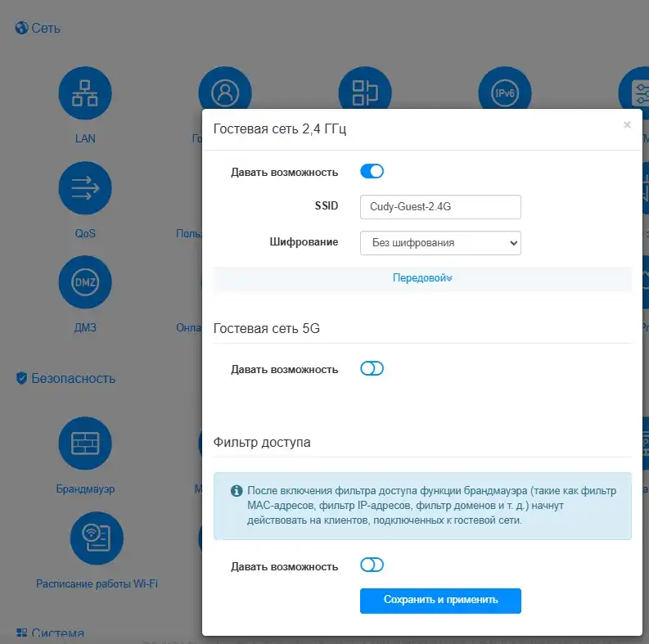
Task: Click Сохранить и применить button
Action: [440, 601]
